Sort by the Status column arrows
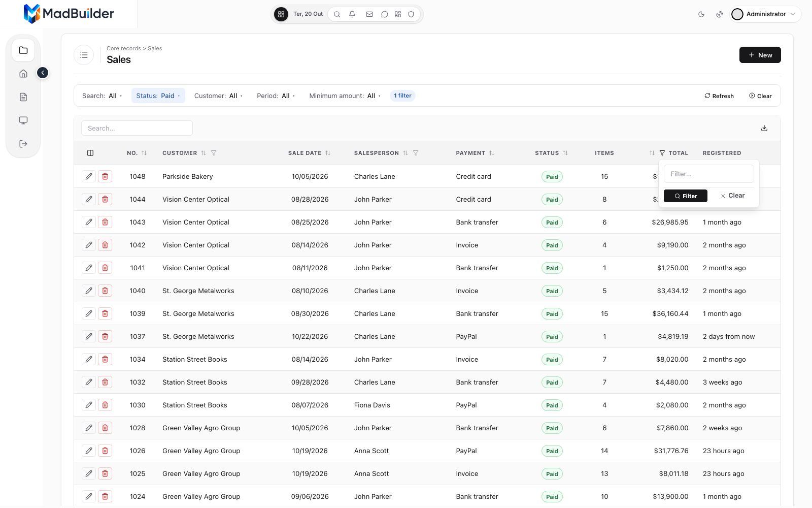The height and width of the screenshot is (508, 812). coord(565,153)
